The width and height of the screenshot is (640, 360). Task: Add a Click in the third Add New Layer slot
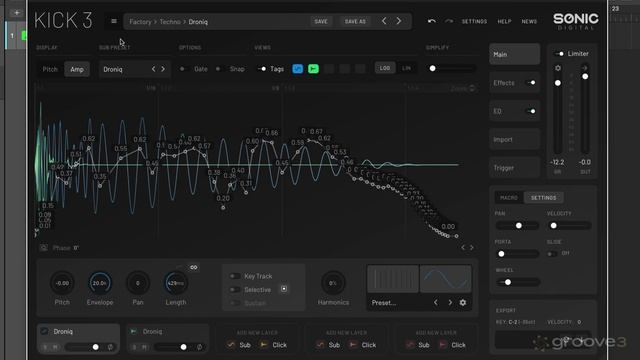[452, 345]
